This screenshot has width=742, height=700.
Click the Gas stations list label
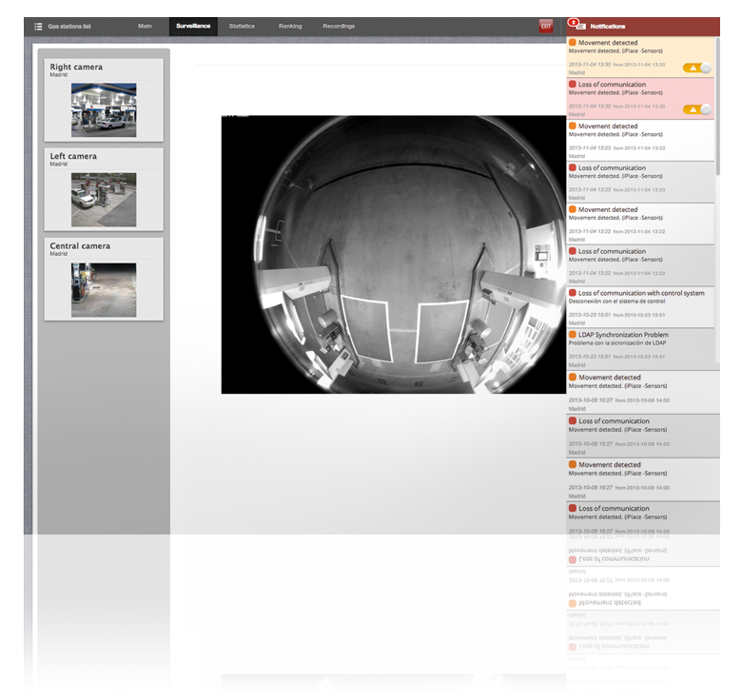[x=69, y=27]
